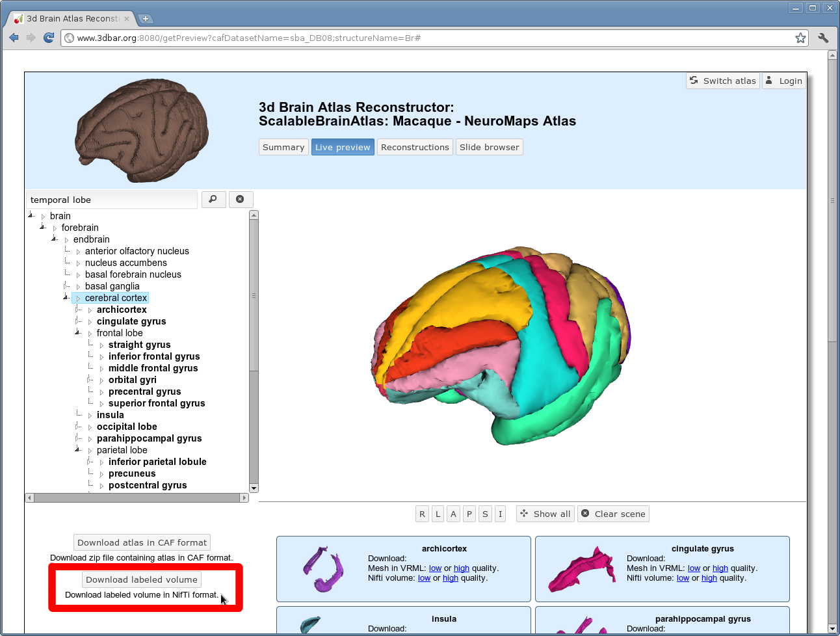
Task: Bookmark page with star icon
Action: (x=800, y=38)
